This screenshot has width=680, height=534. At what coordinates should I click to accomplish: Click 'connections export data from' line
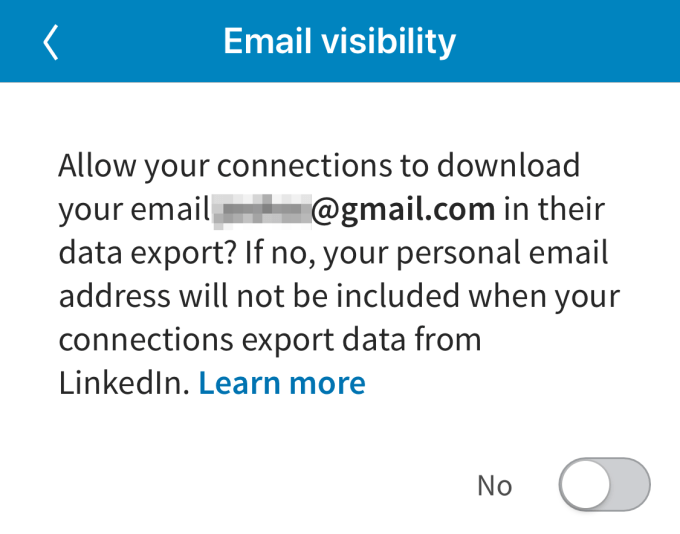270,339
